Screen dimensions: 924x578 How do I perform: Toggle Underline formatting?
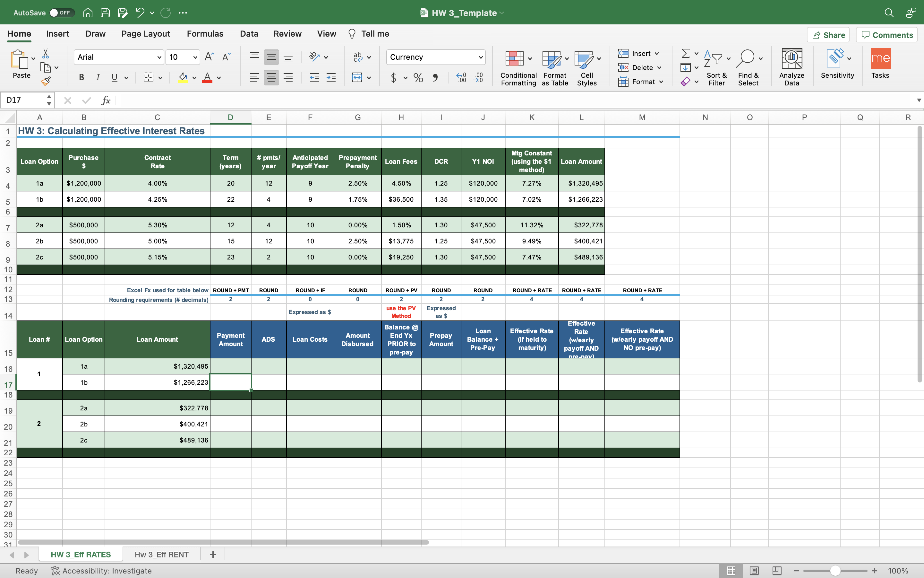pyautogui.click(x=114, y=78)
